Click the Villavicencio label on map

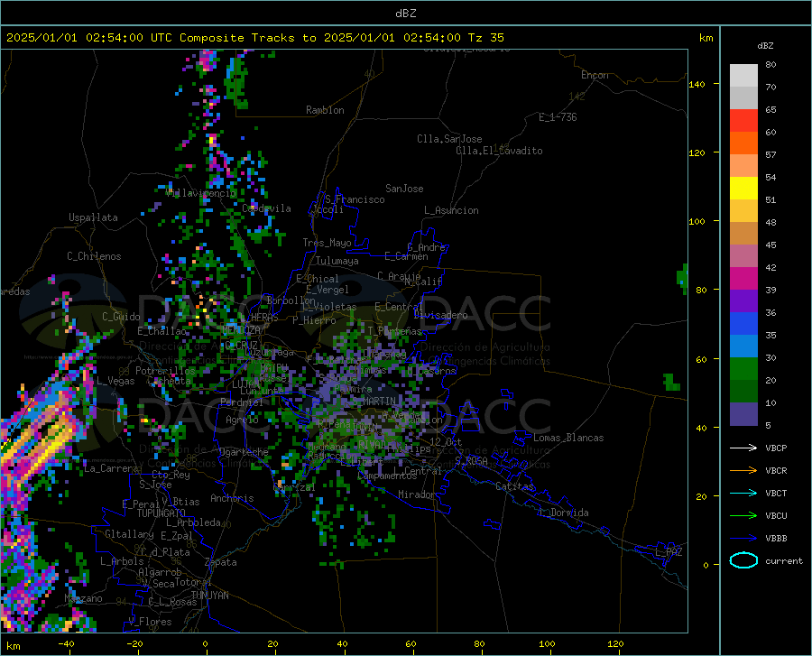point(201,193)
